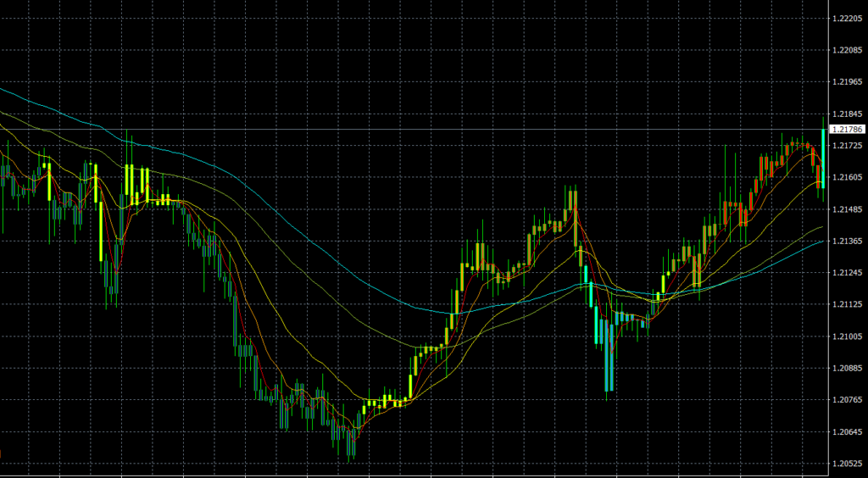Click the 1.20645 price scale label

[847, 432]
